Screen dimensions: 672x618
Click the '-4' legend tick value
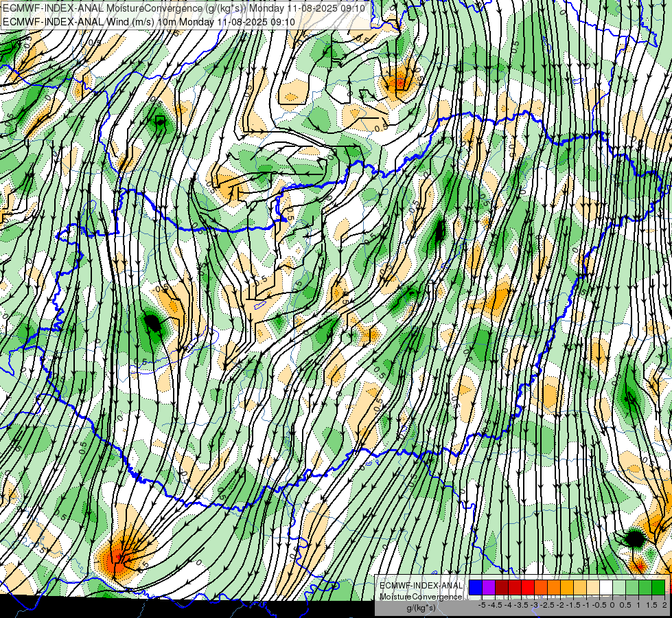(508, 605)
